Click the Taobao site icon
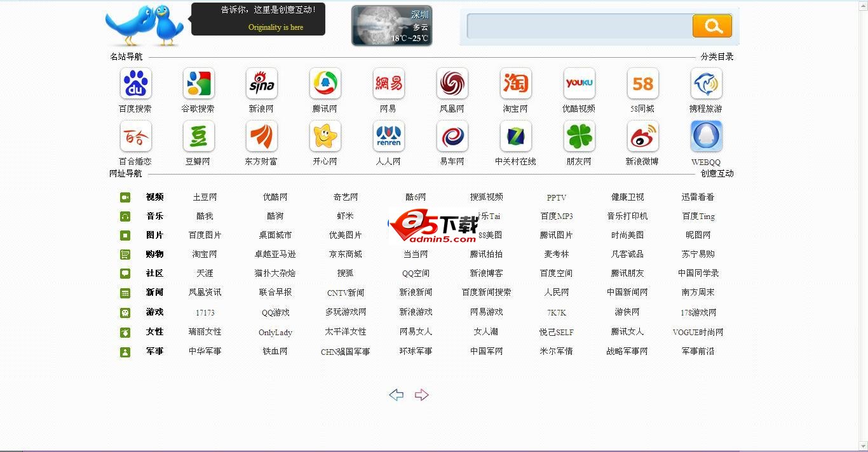Screen dimensions: 868x452 pos(515,84)
